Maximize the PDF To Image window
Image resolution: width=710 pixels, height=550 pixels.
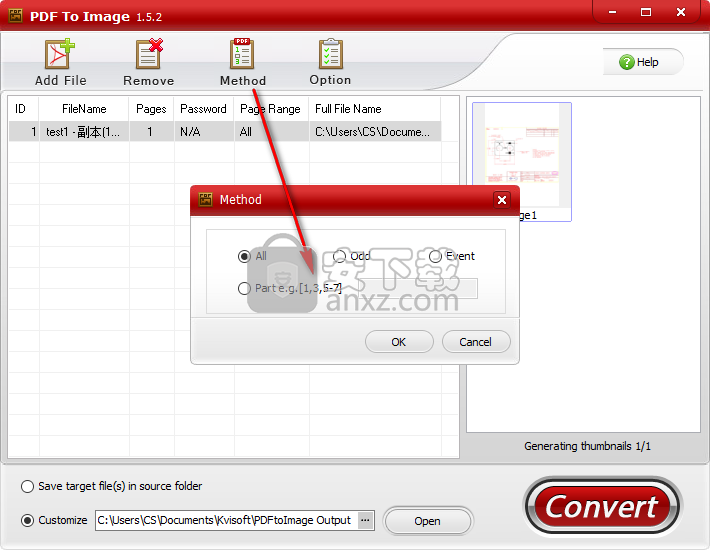pyautogui.click(x=646, y=12)
